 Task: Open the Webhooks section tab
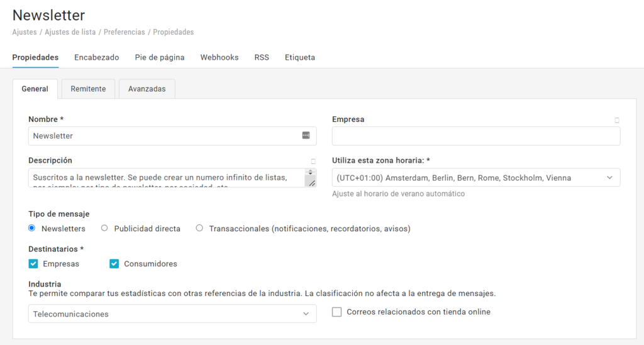[219, 57]
